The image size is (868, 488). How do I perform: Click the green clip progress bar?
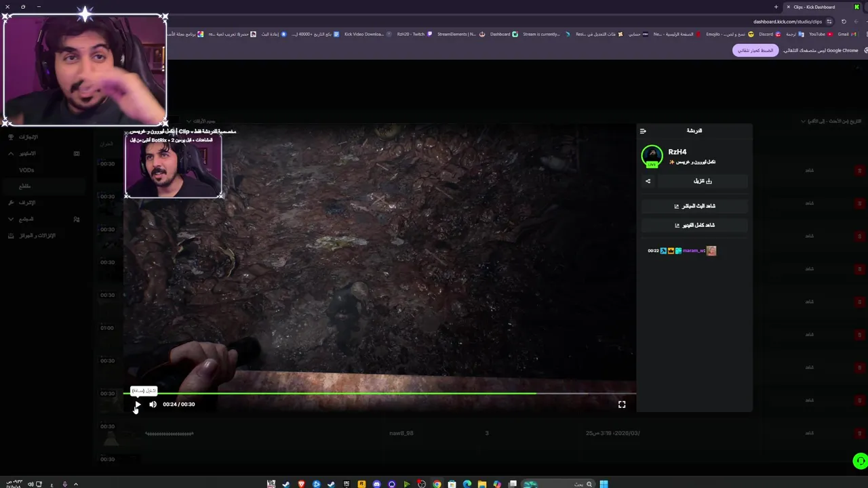[380, 393]
